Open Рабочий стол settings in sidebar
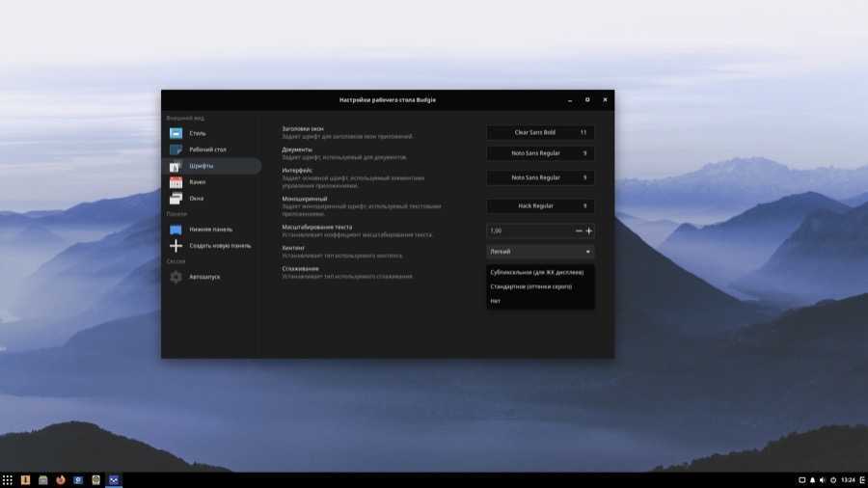Image resolution: width=868 pixels, height=488 pixels. tap(211, 149)
